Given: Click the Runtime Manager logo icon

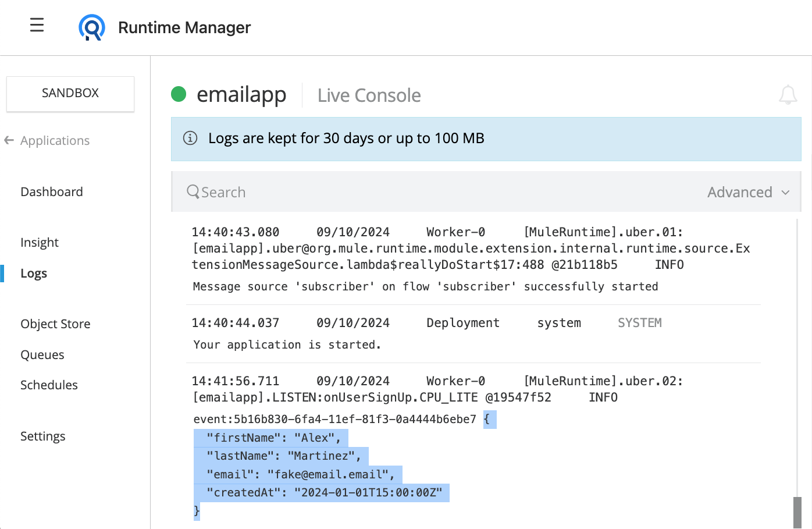Looking at the screenshot, I should coord(92,27).
